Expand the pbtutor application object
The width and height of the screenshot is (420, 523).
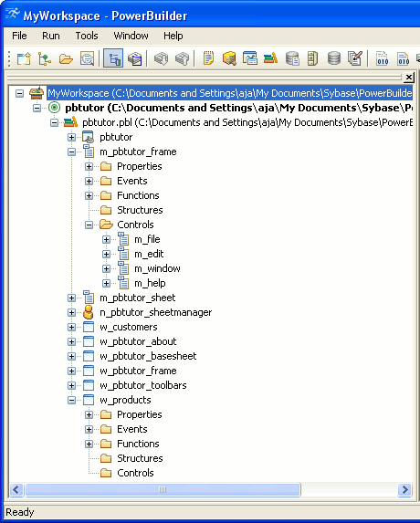pyautogui.click(x=72, y=138)
